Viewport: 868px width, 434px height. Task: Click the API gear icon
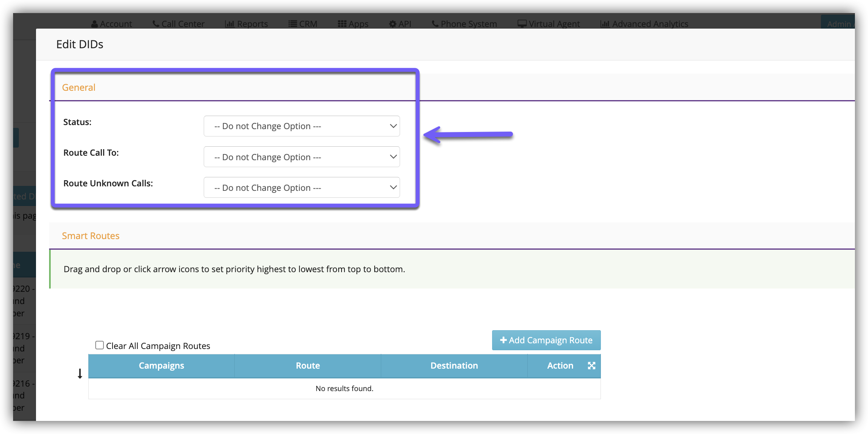[393, 24]
